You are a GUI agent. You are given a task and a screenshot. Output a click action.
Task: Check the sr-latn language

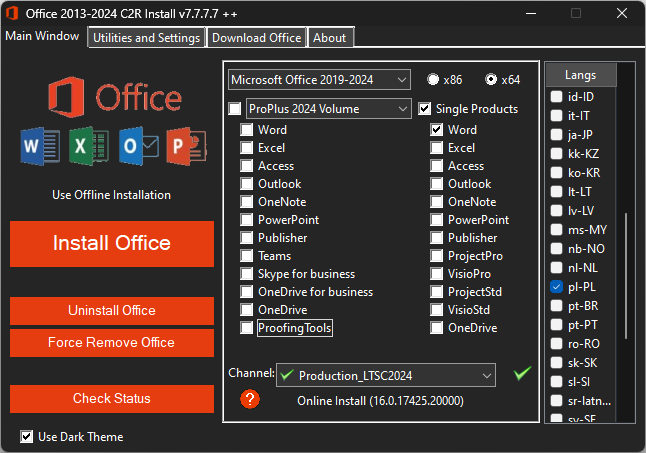(556, 401)
